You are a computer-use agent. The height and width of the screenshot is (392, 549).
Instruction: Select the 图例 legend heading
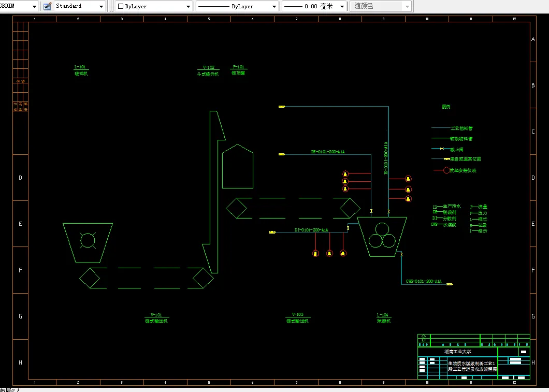point(446,107)
